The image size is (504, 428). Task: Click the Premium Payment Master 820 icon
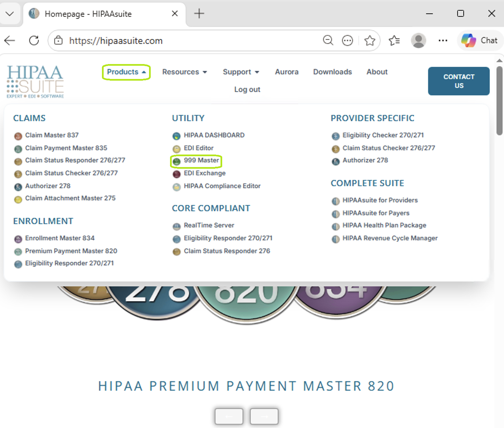pos(18,252)
